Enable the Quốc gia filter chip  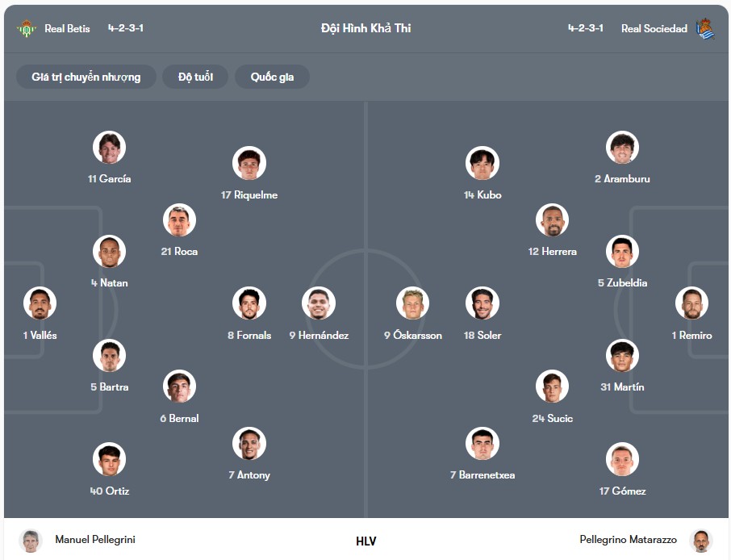pos(272,77)
